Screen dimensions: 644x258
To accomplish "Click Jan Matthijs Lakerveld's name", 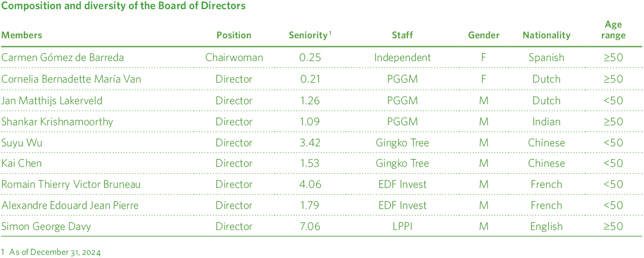I will [52, 100].
